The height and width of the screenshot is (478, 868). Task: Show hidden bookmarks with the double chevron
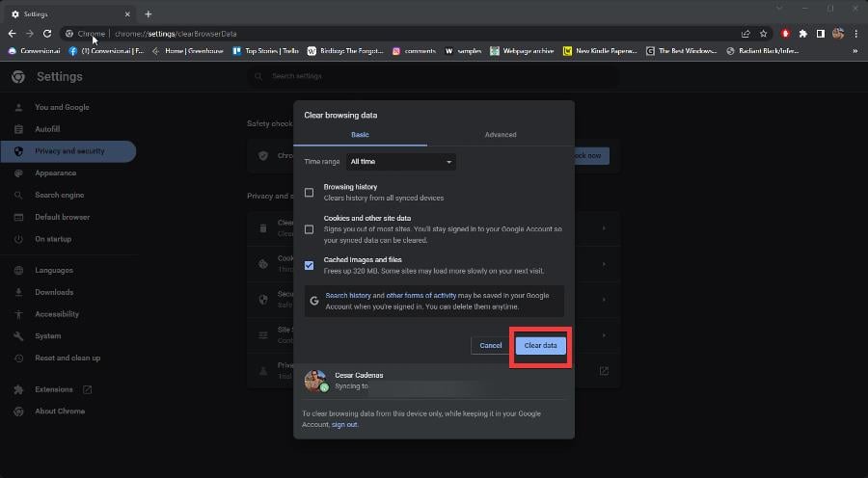[855, 51]
